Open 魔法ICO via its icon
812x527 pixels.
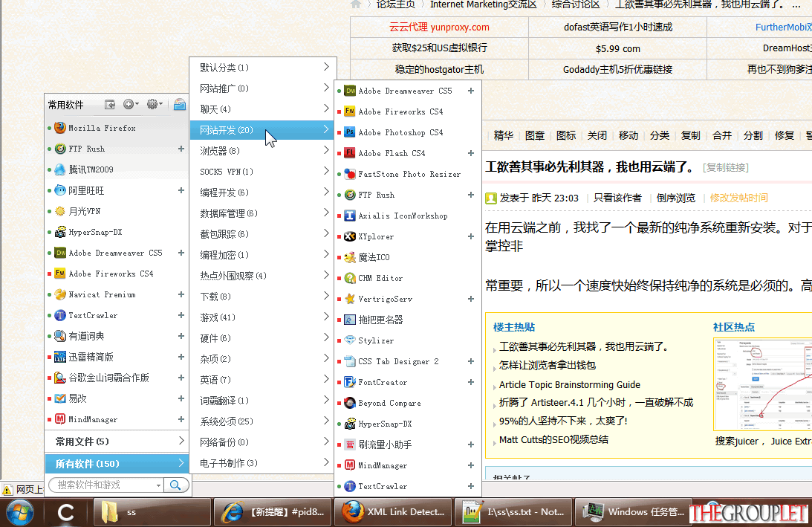click(x=350, y=257)
